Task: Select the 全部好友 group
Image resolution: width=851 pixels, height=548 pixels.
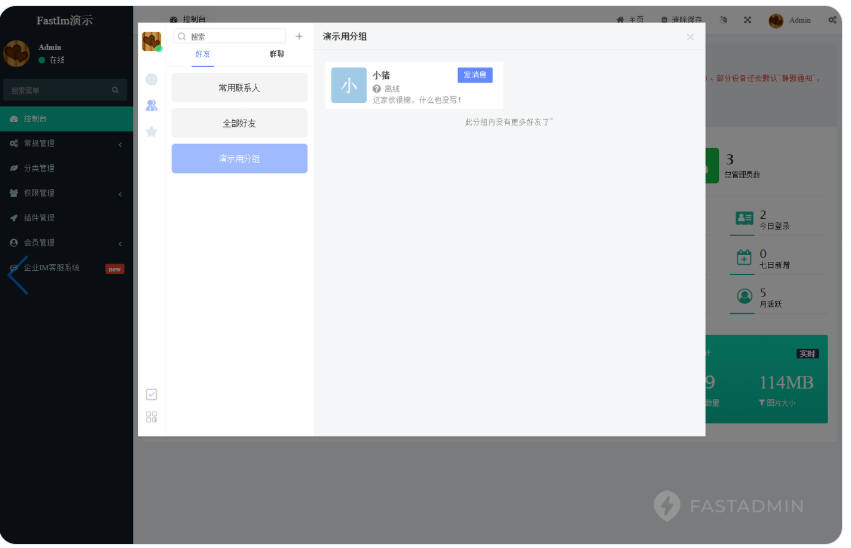Action: tap(239, 123)
